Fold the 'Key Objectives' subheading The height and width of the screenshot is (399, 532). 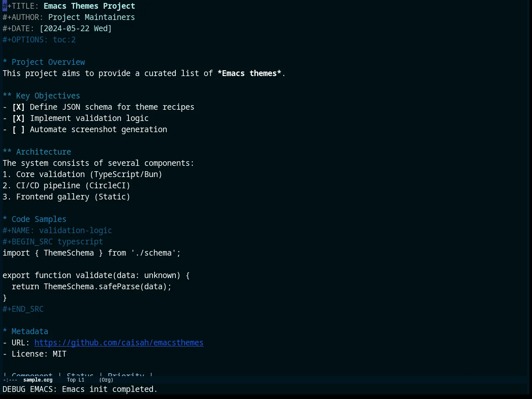click(41, 96)
